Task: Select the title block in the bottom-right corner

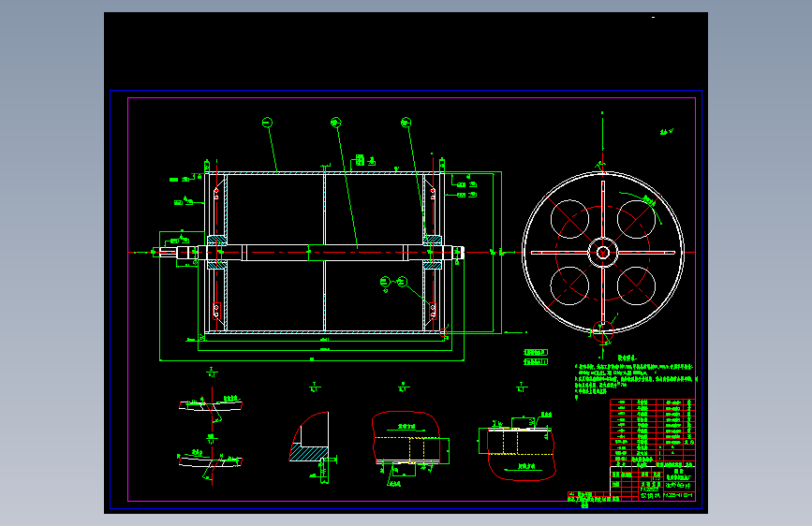Action: [x=653, y=483]
